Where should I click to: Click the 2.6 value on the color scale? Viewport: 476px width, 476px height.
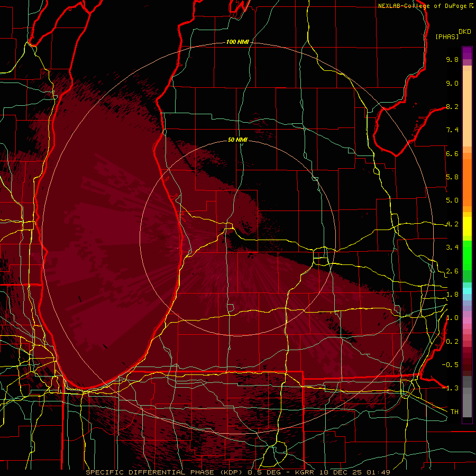[452, 271]
